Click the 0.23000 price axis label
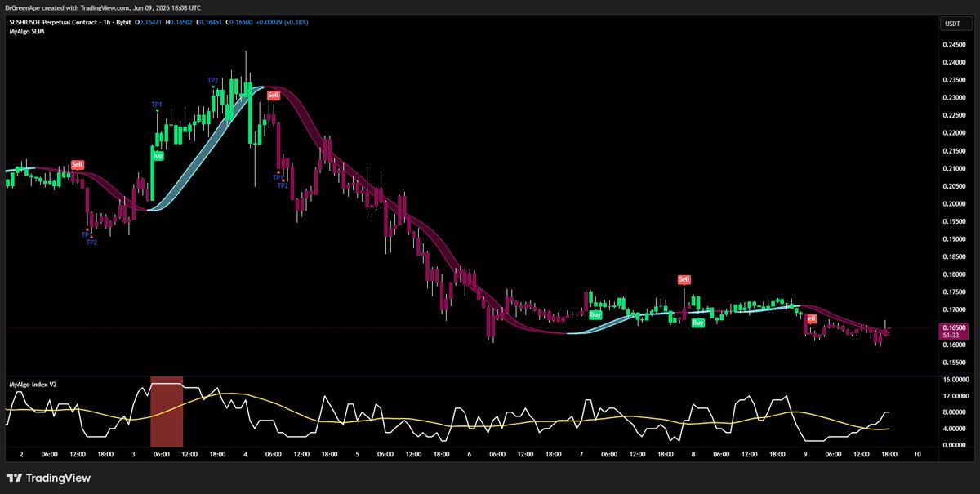Screen dimensions: 980x494 click(x=955, y=98)
